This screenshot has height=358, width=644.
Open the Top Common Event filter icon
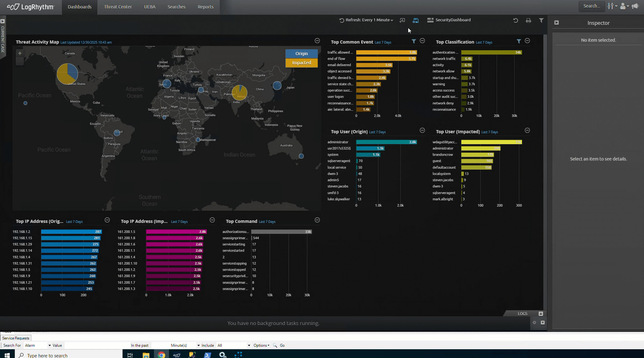(414, 41)
